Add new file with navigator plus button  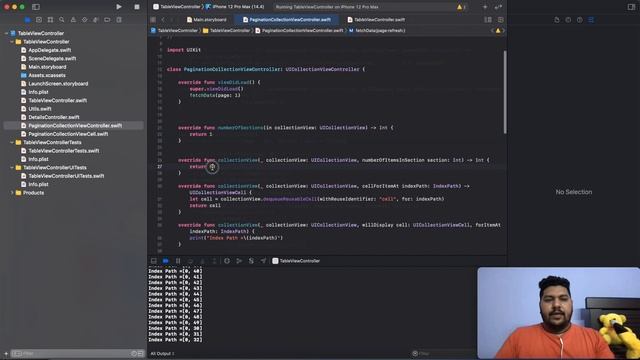6,353
